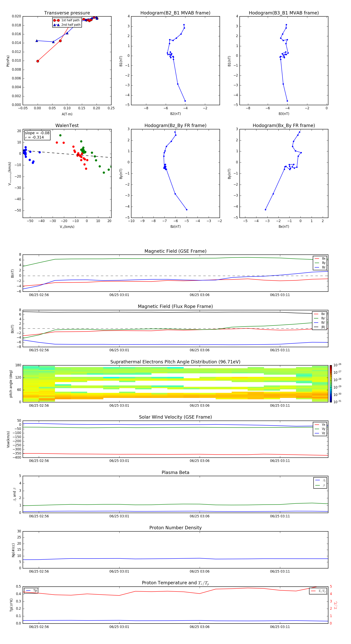
Task: Click the 'Magnetic Field (GSE Frame)' title
Action: [175, 251]
